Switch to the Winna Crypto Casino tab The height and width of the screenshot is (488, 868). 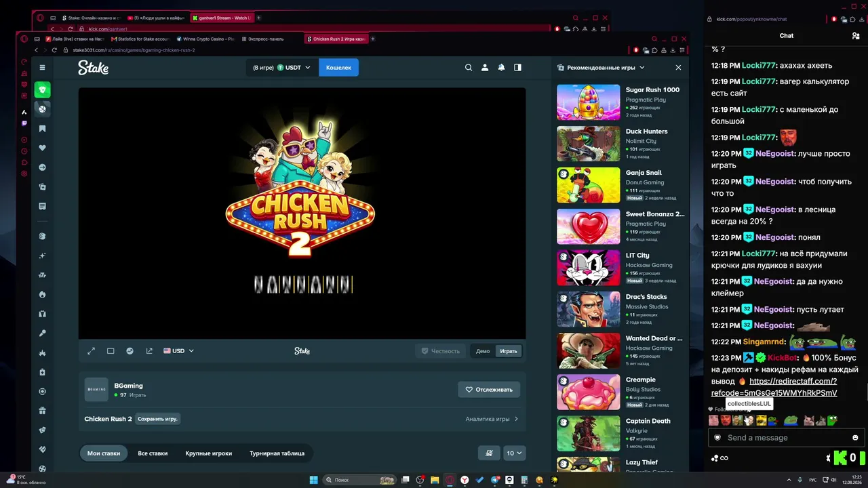(x=205, y=39)
